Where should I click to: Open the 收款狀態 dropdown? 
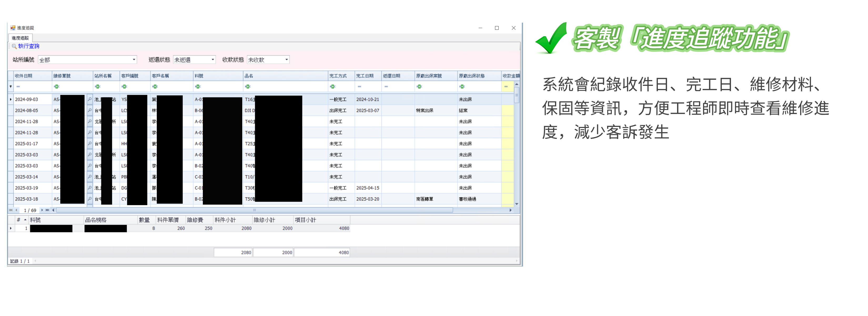pyautogui.click(x=286, y=60)
